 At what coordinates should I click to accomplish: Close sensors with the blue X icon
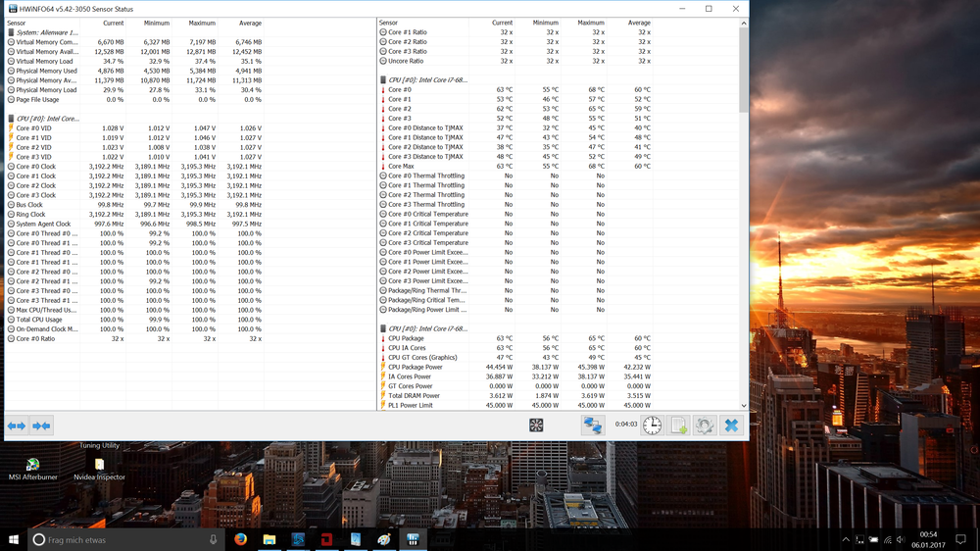tap(730, 425)
